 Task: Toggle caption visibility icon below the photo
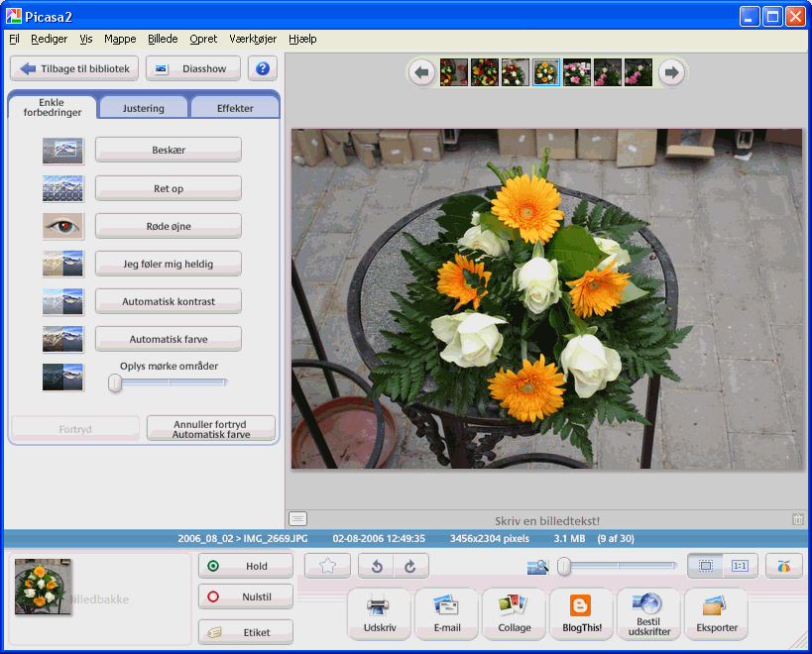298,518
